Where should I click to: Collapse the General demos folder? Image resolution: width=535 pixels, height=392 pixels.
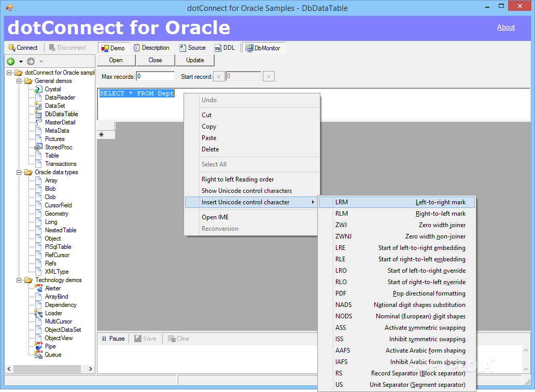[x=19, y=81]
